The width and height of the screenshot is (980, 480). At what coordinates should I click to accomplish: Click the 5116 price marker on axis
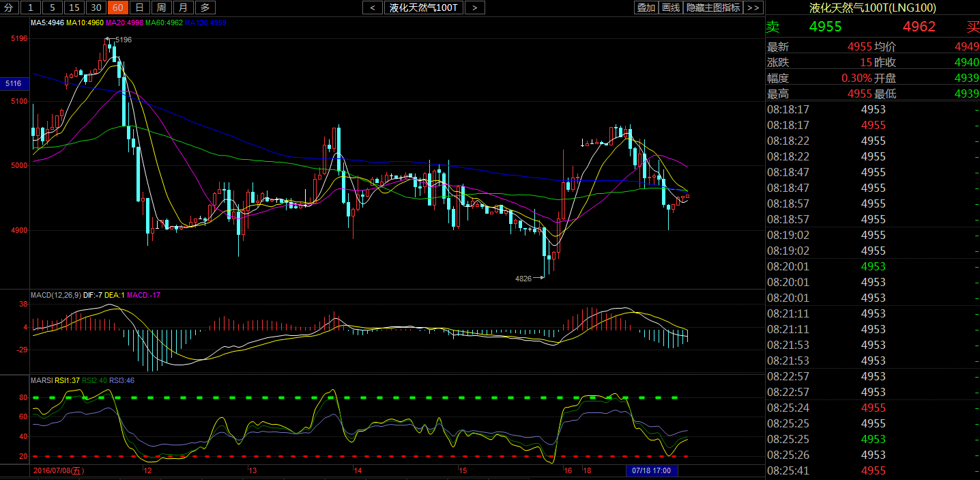tap(14, 83)
